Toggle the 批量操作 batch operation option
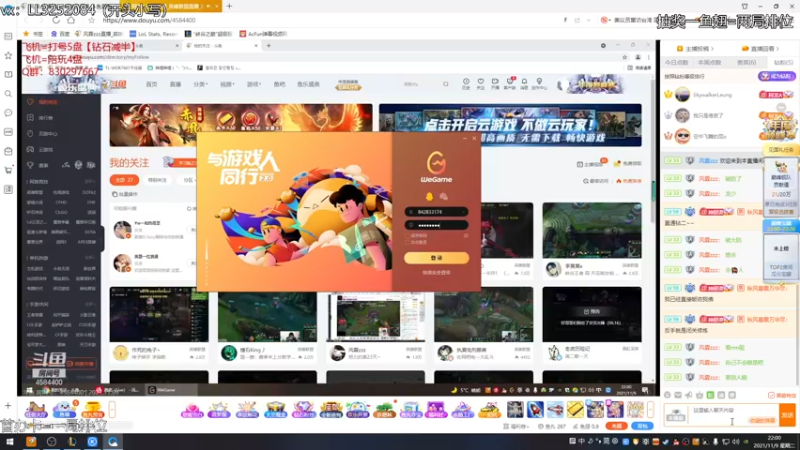This screenshot has width=800, height=450. tap(125, 194)
